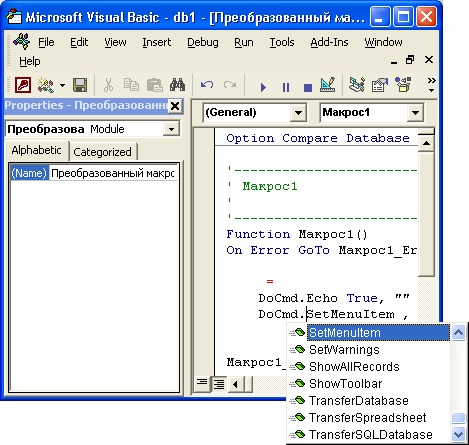Open the Window menu

383,42
